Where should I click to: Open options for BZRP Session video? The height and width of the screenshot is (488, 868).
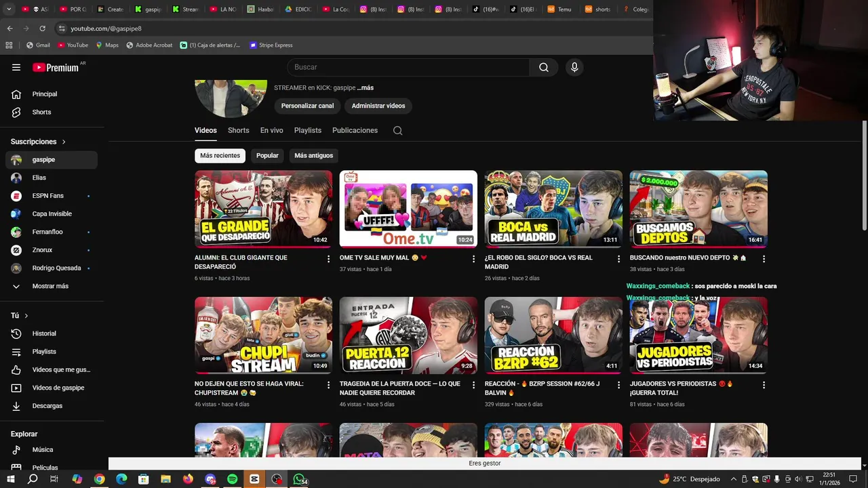[x=618, y=385]
